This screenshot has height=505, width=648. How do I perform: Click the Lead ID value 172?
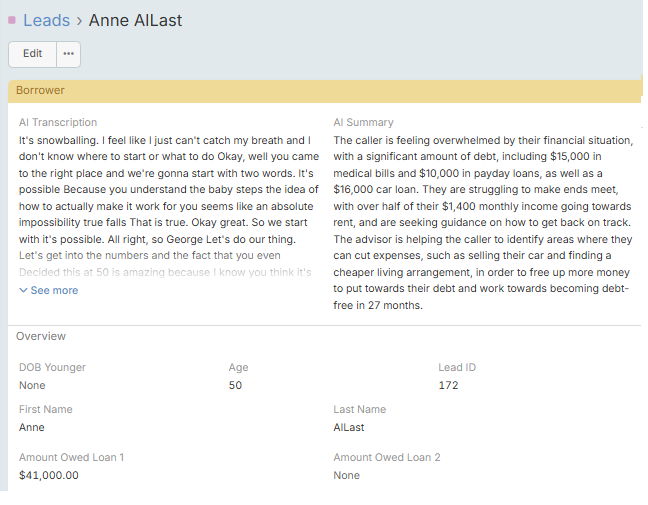(448, 386)
